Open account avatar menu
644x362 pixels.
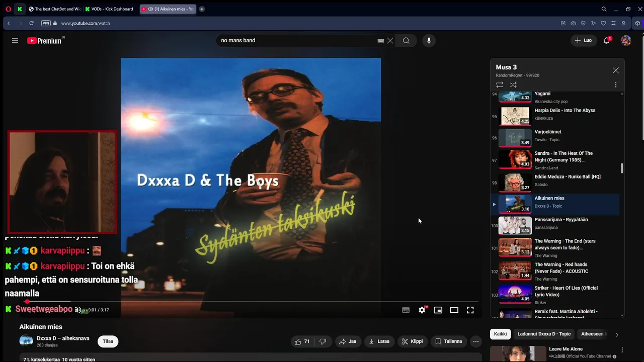coord(626,40)
